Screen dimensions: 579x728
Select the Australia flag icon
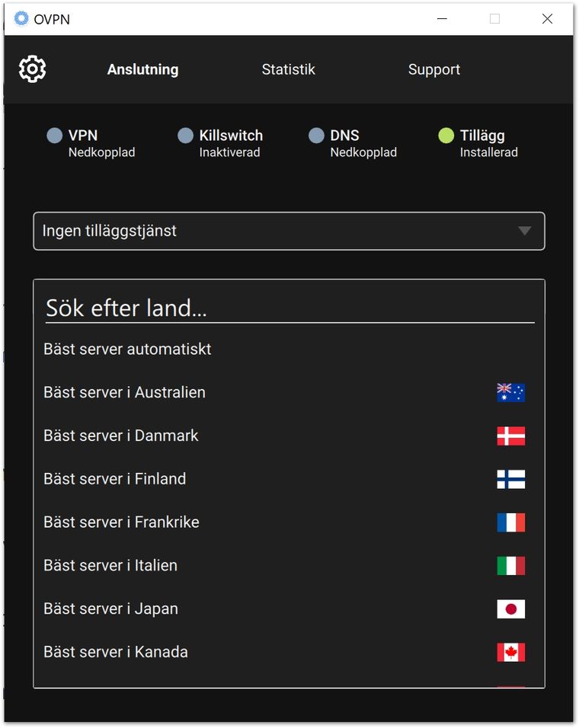click(x=510, y=392)
